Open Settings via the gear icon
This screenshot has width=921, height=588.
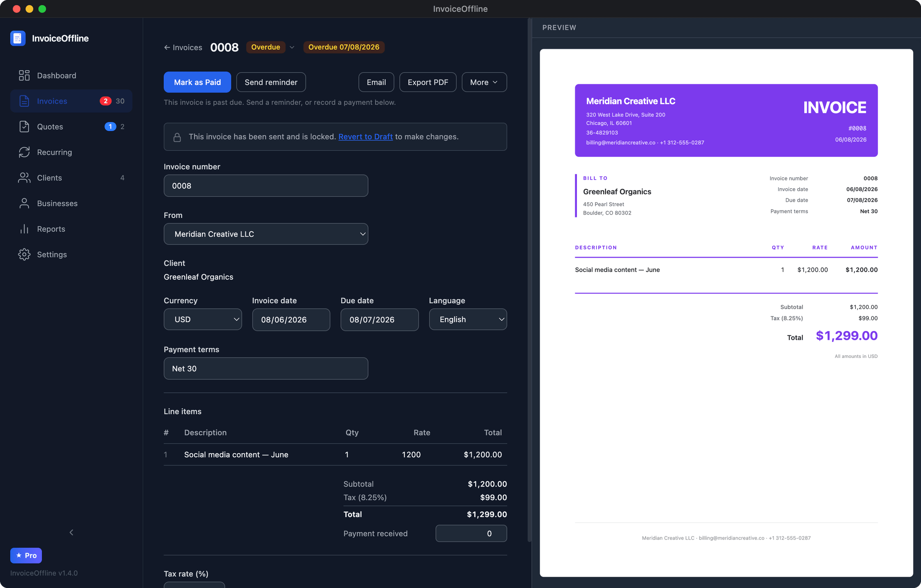pyautogui.click(x=24, y=254)
